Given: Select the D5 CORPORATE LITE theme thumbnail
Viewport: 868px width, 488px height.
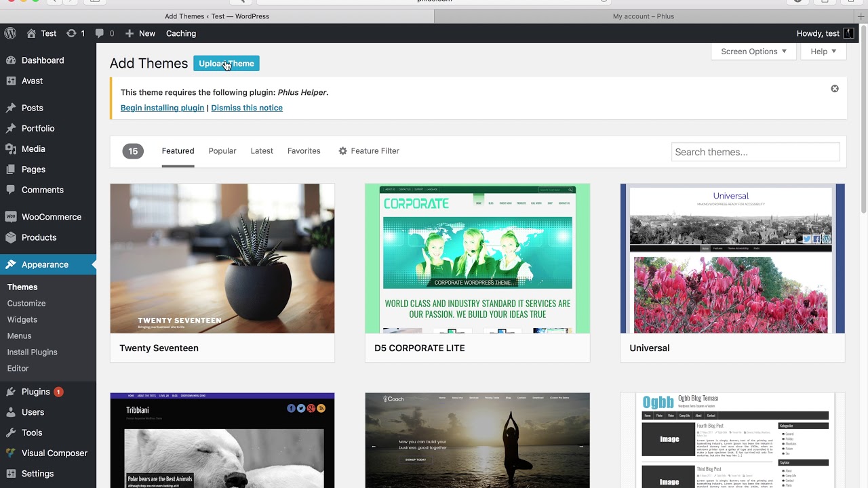Looking at the screenshot, I should click(x=477, y=258).
